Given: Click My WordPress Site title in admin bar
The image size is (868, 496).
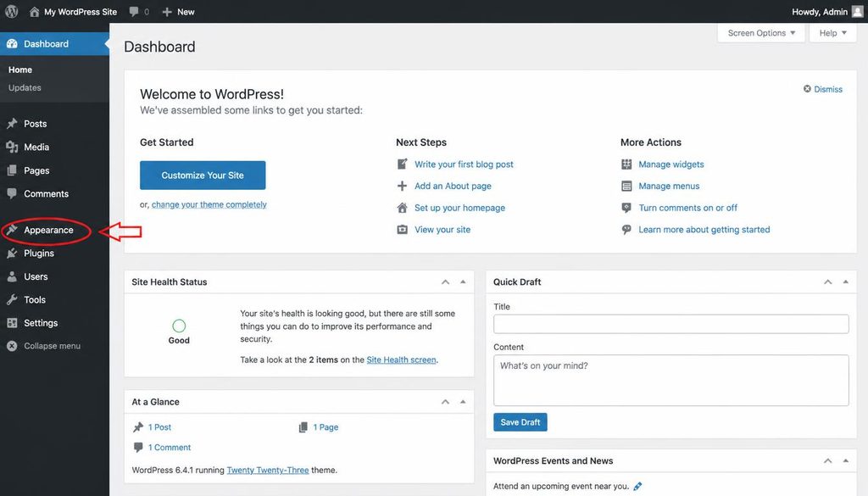Looking at the screenshot, I should pyautogui.click(x=81, y=12).
